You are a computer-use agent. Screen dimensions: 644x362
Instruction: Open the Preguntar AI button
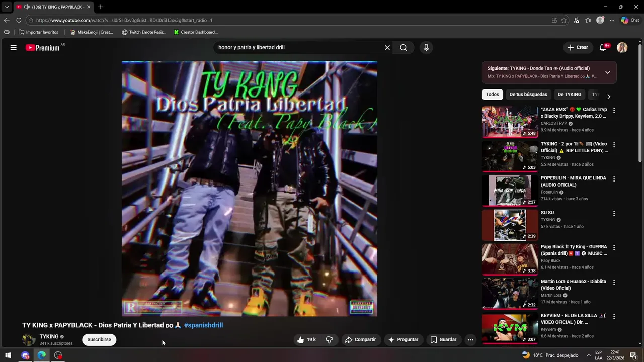coord(404,340)
